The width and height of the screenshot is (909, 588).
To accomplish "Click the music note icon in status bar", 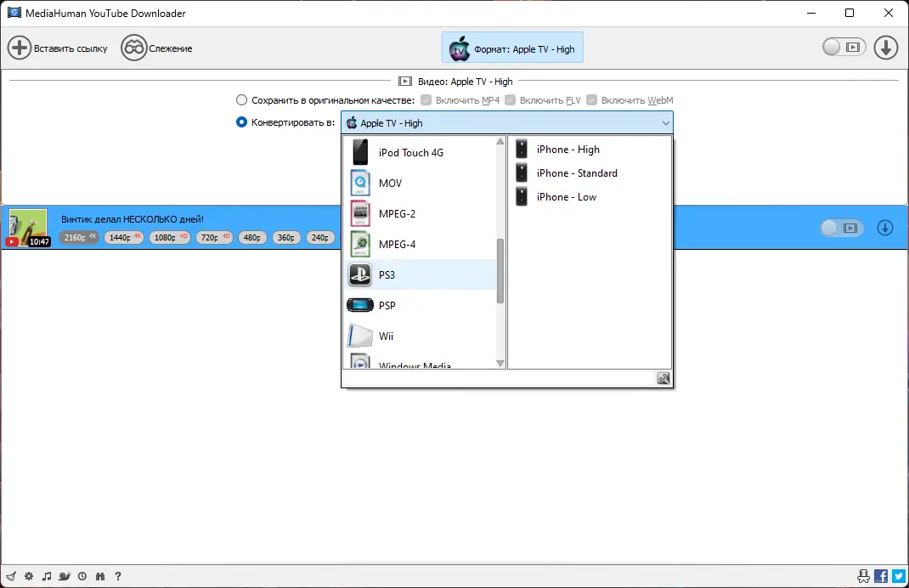I will (47, 576).
